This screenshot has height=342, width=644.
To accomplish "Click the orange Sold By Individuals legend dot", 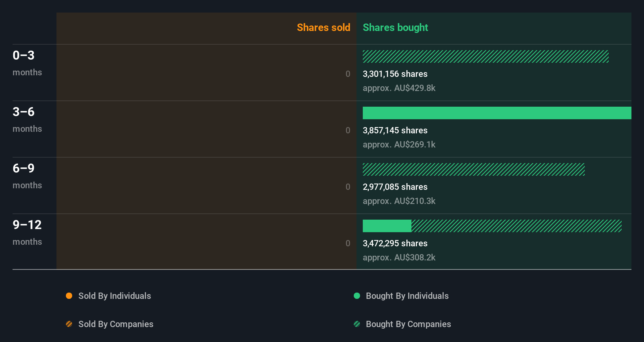I will tap(69, 296).
